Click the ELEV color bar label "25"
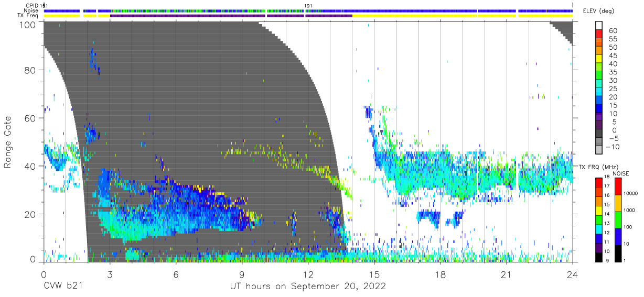Viewport: 644px width, 297px height. (x=613, y=89)
